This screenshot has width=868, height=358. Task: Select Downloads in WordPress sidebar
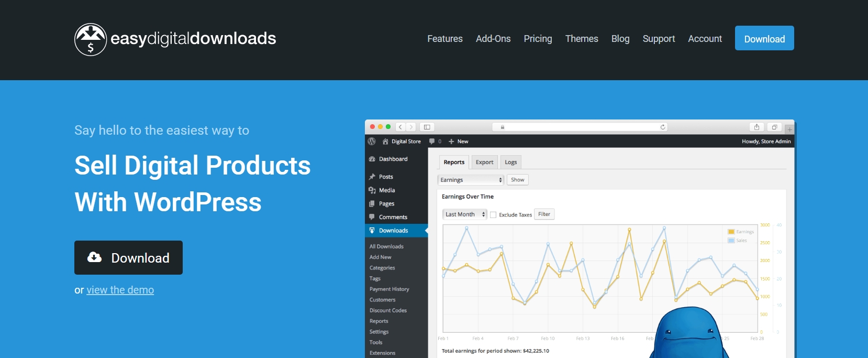(x=396, y=231)
